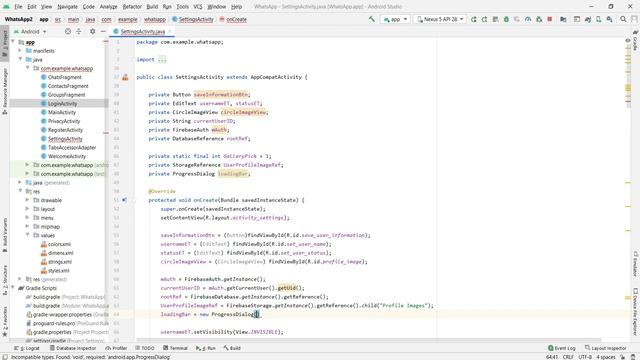Open the Terminal tool window
Screen dimensions: 640x360
pyautogui.click(x=175, y=348)
